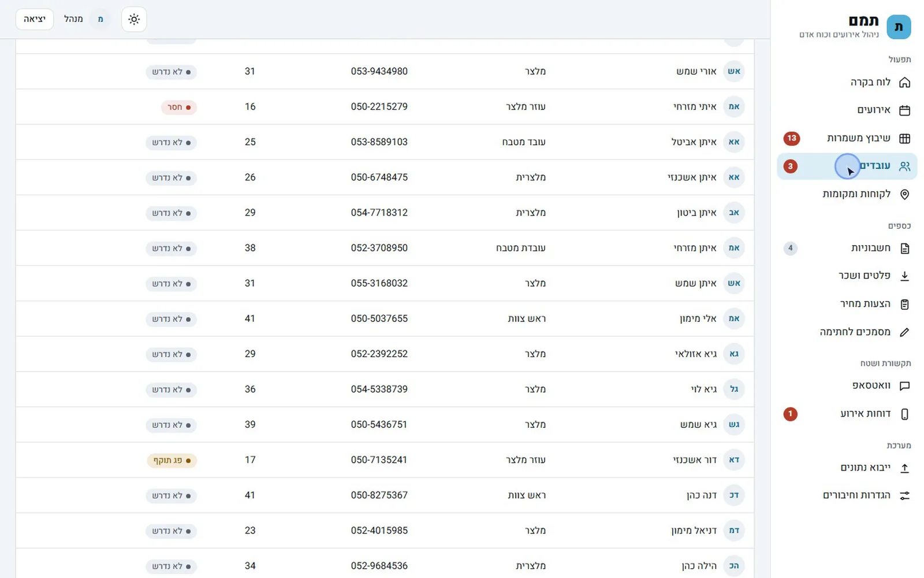The height and width of the screenshot is (578, 924).
Task: Click the name איתן ביטון
Action: tap(696, 213)
